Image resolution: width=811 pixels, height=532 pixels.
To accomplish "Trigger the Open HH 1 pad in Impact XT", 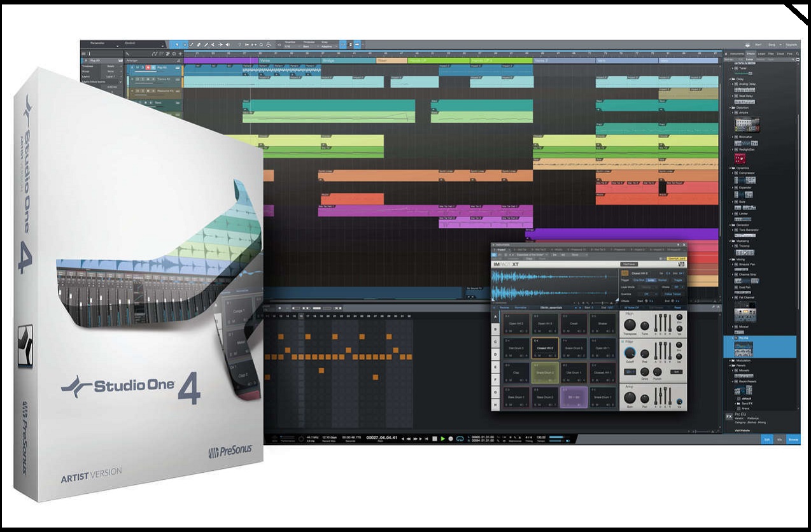I will tap(602, 348).
